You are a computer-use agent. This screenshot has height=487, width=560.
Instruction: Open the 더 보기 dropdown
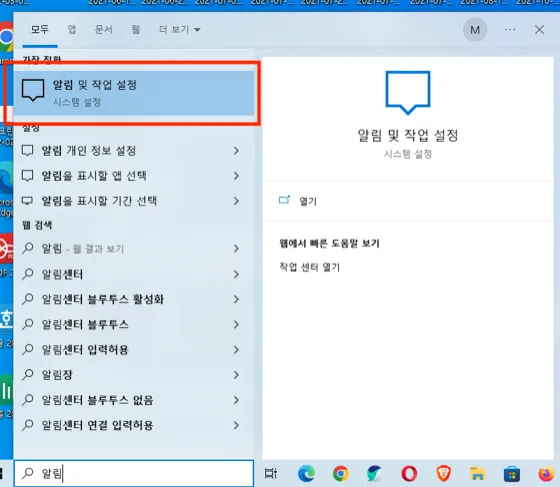180,29
